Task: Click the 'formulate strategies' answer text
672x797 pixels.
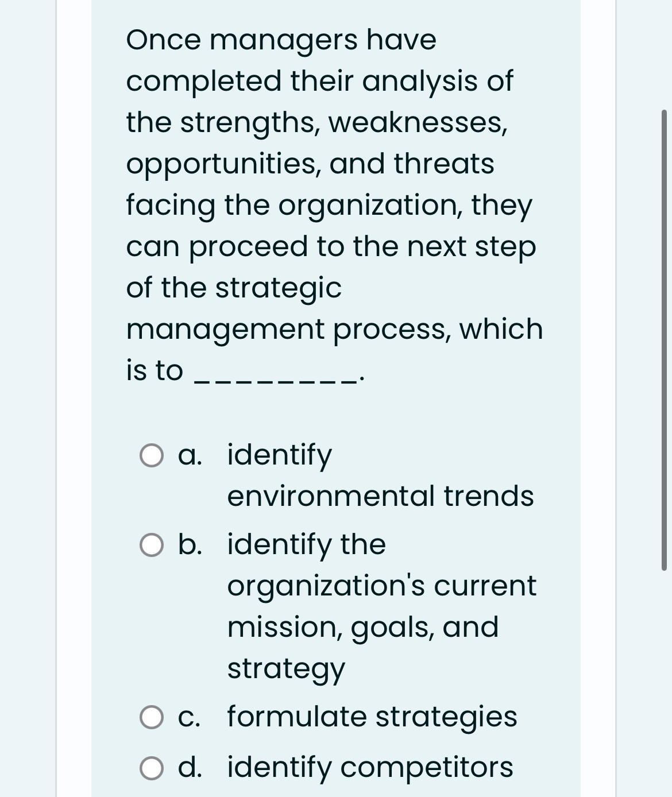Action: [x=372, y=717]
